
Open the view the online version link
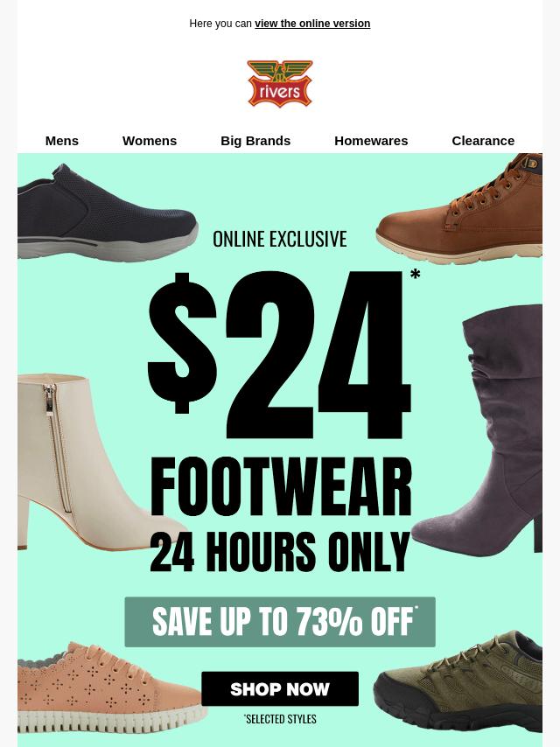tap(312, 24)
